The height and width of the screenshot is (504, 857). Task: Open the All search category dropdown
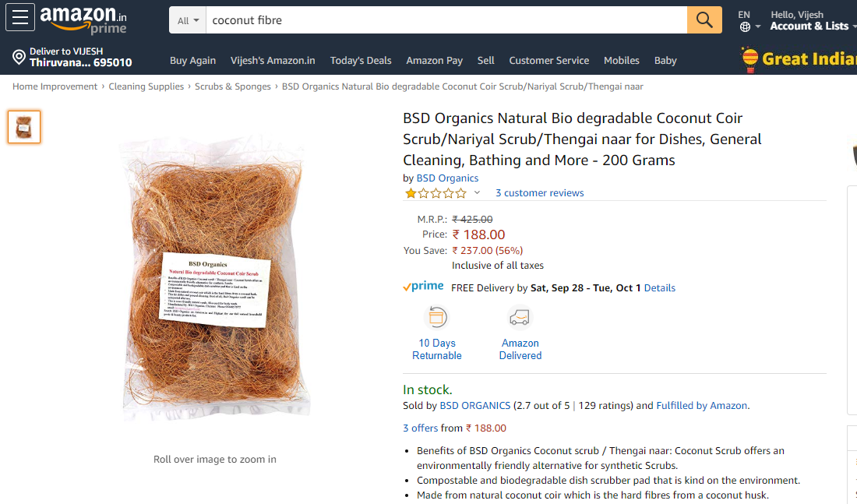tap(188, 20)
